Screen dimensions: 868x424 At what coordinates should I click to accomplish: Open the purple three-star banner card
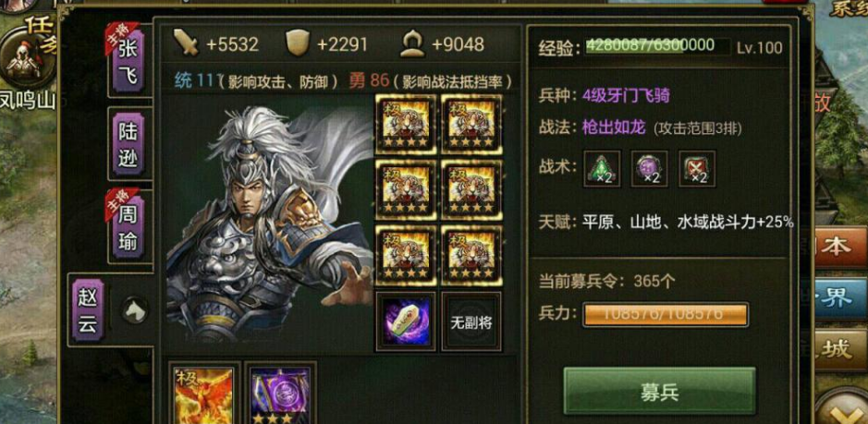pyautogui.click(x=280, y=394)
